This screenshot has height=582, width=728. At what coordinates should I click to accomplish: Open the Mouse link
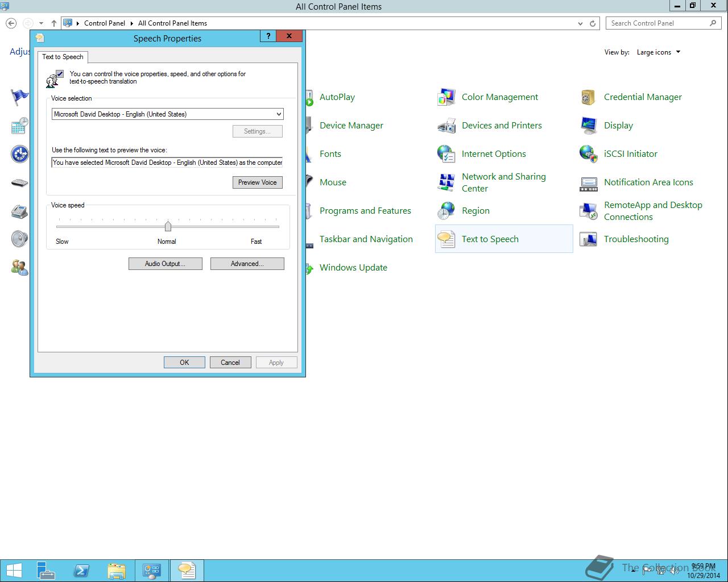tap(333, 182)
